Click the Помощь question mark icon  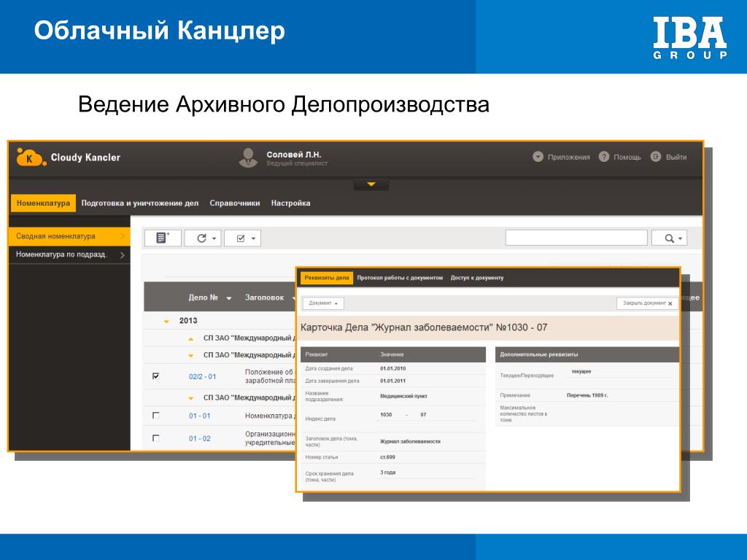tap(604, 157)
